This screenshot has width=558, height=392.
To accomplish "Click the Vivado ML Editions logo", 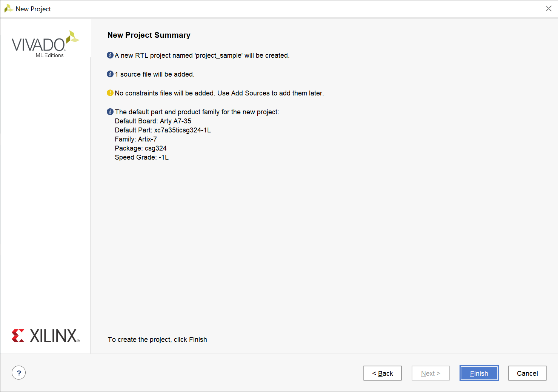I will (x=45, y=44).
